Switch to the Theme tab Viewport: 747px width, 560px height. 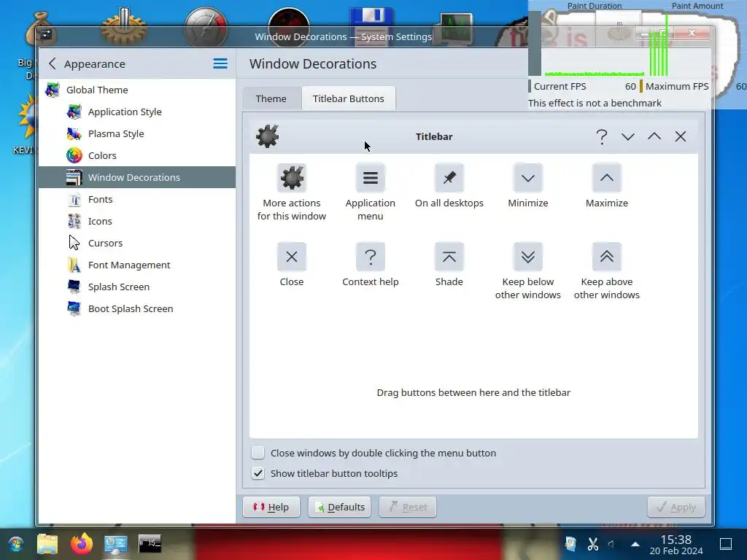(x=271, y=98)
